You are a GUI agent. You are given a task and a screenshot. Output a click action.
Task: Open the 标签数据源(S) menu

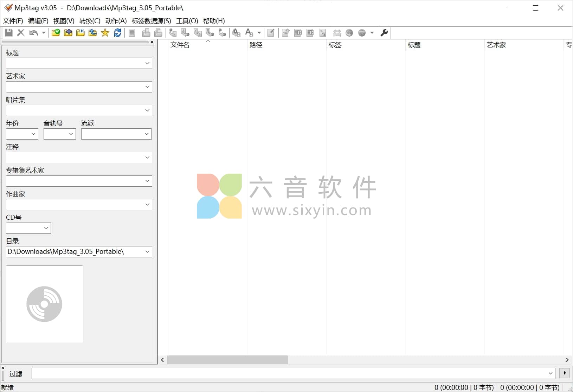click(152, 21)
